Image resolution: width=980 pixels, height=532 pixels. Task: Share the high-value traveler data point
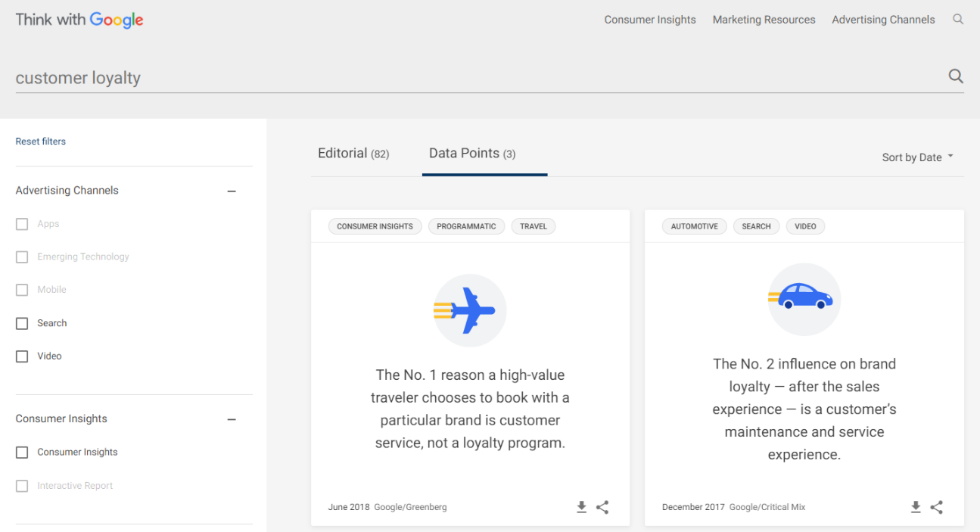[602, 507]
